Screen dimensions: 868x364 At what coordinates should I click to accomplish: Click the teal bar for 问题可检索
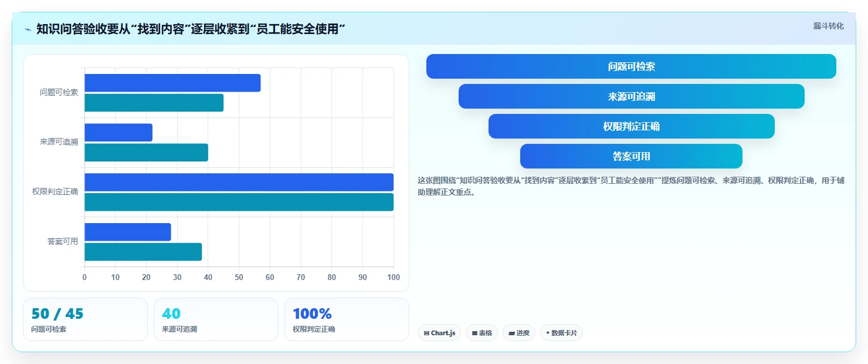[154, 103]
